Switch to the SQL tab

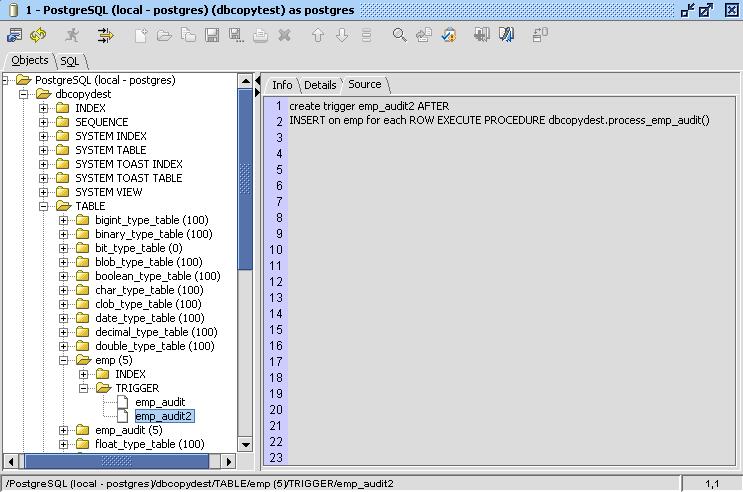click(69, 61)
